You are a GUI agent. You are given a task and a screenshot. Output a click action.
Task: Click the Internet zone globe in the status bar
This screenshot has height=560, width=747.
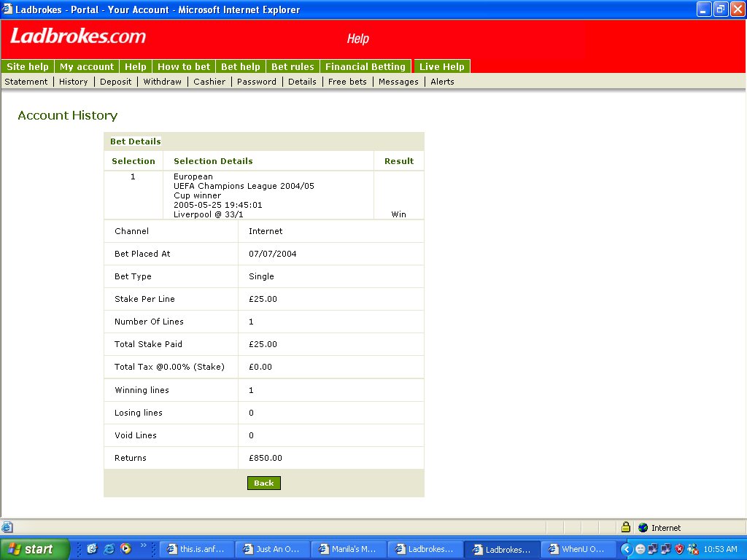click(x=643, y=528)
